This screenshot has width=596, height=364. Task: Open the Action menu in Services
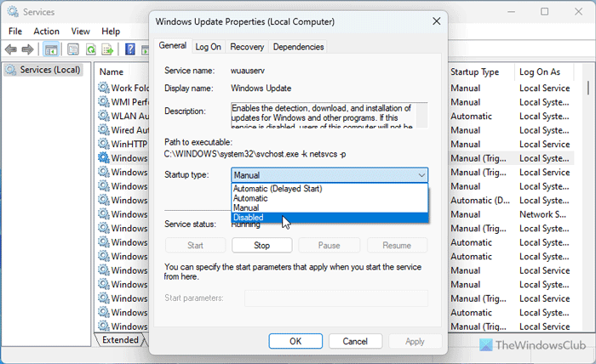click(x=46, y=31)
